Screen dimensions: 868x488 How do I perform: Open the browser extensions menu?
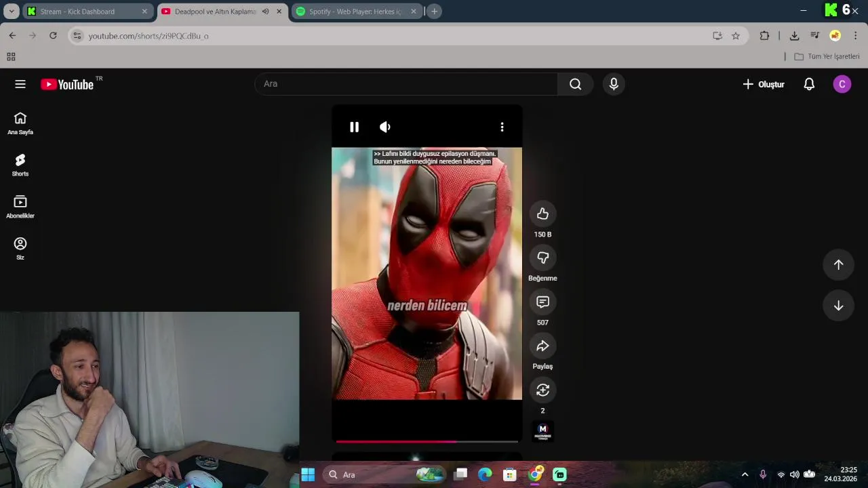tap(764, 36)
